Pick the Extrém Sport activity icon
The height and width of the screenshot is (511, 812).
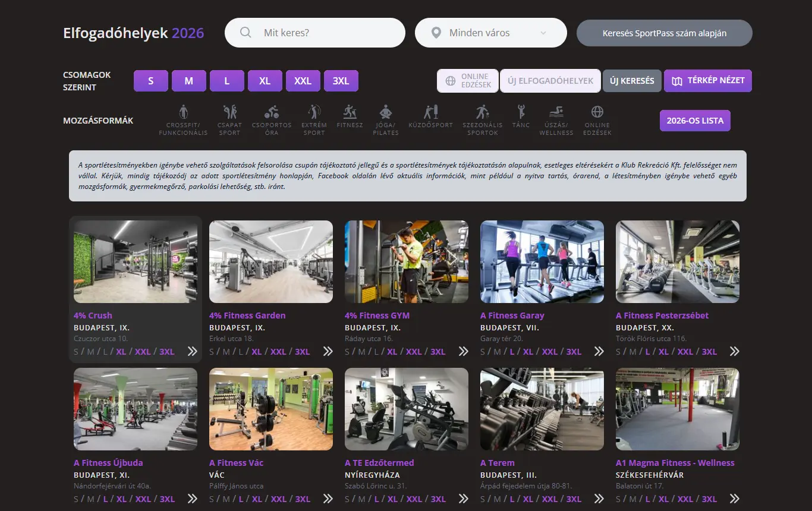tap(314, 112)
